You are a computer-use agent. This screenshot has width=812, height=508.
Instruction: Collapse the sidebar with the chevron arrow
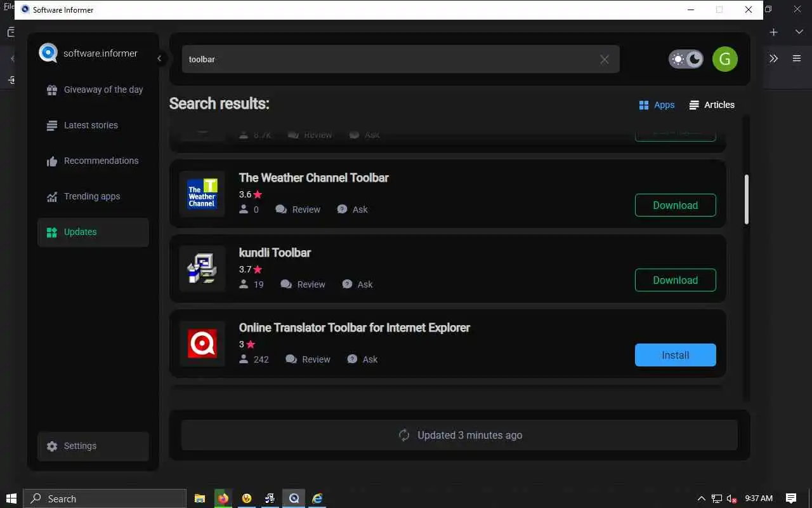pos(159,58)
